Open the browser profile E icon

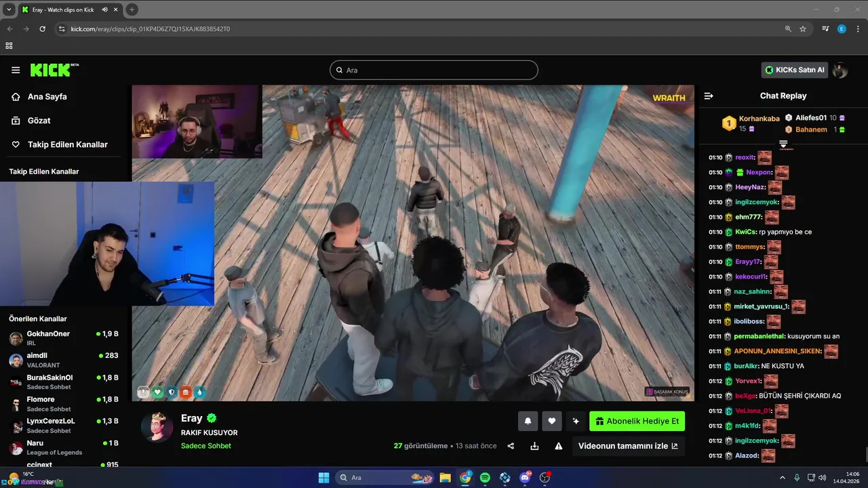pos(842,29)
